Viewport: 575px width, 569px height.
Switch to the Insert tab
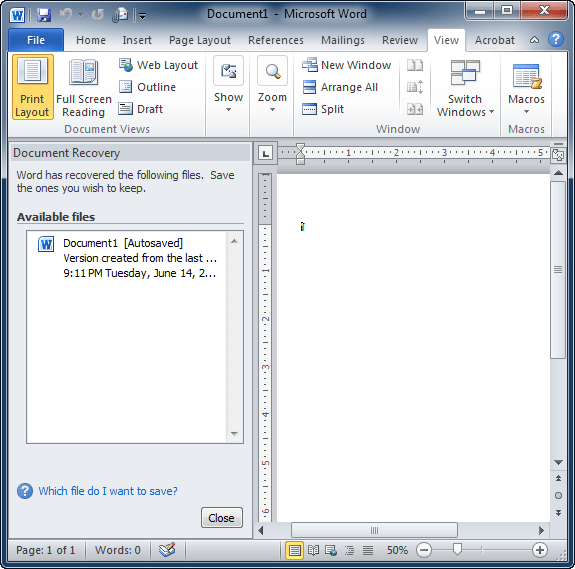137,40
